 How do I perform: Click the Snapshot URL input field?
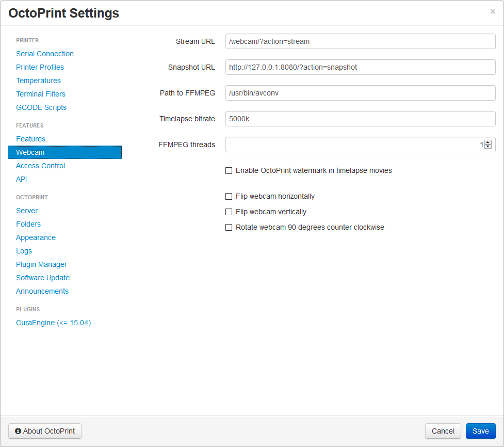click(x=360, y=67)
